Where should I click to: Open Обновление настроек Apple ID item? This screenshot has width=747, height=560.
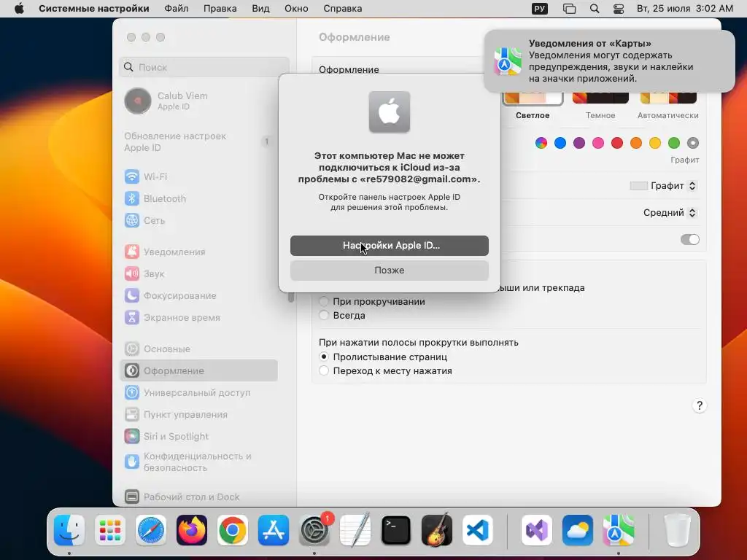(x=199, y=142)
